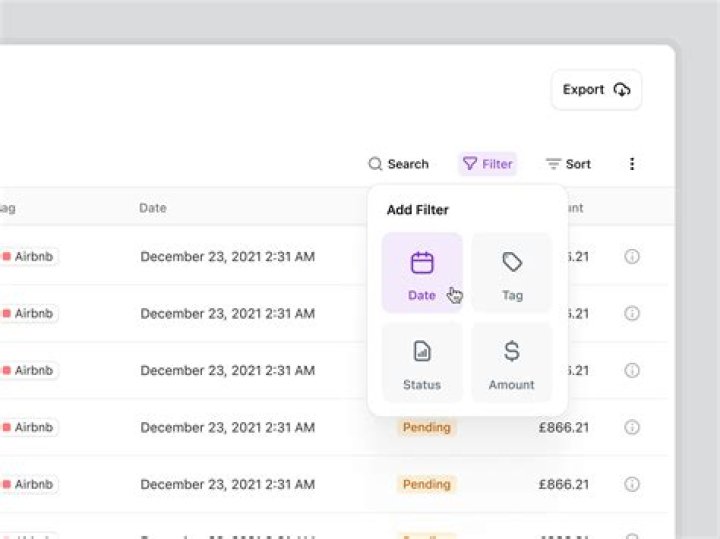The image size is (720, 539).
Task: Select the Date filter option
Action: click(422, 273)
